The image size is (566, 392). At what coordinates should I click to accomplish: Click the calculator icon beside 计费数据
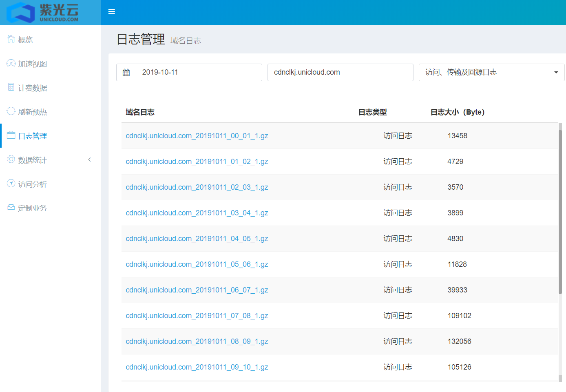[11, 87]
